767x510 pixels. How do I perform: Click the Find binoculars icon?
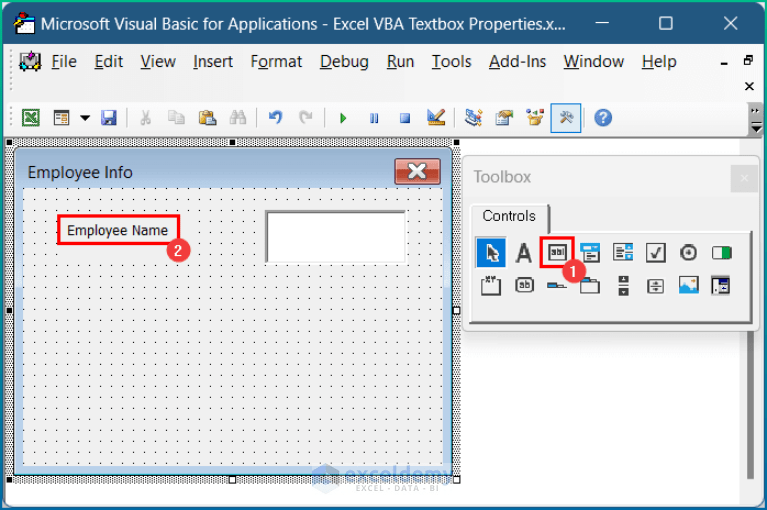[238, 118]
